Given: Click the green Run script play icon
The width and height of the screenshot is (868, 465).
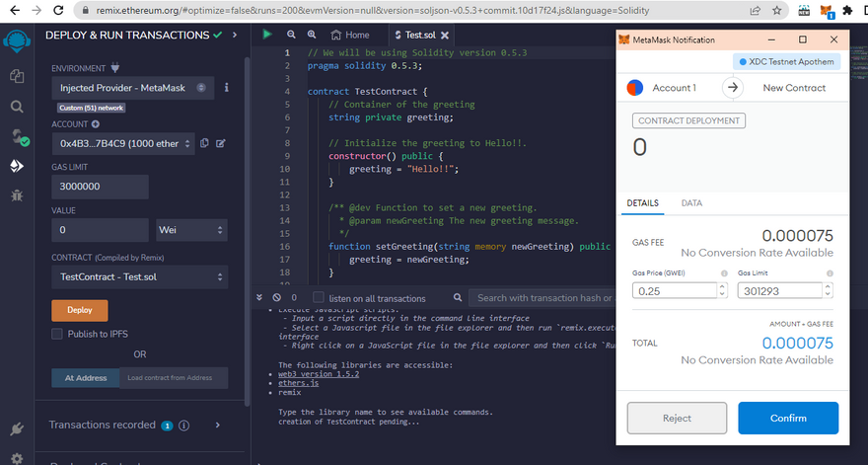Looking at the screenshot, I should click(x=266, y=35).
